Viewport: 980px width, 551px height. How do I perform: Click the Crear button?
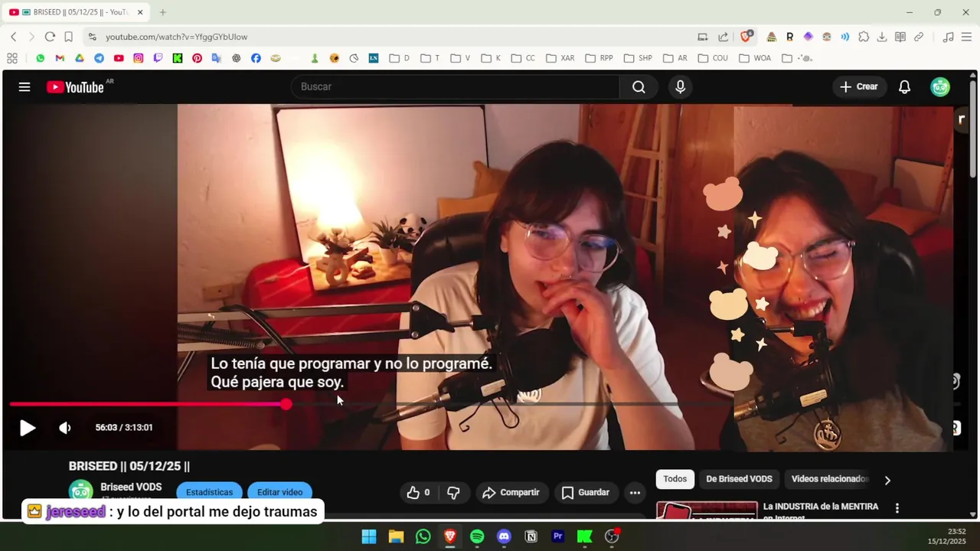coord(858,86)
